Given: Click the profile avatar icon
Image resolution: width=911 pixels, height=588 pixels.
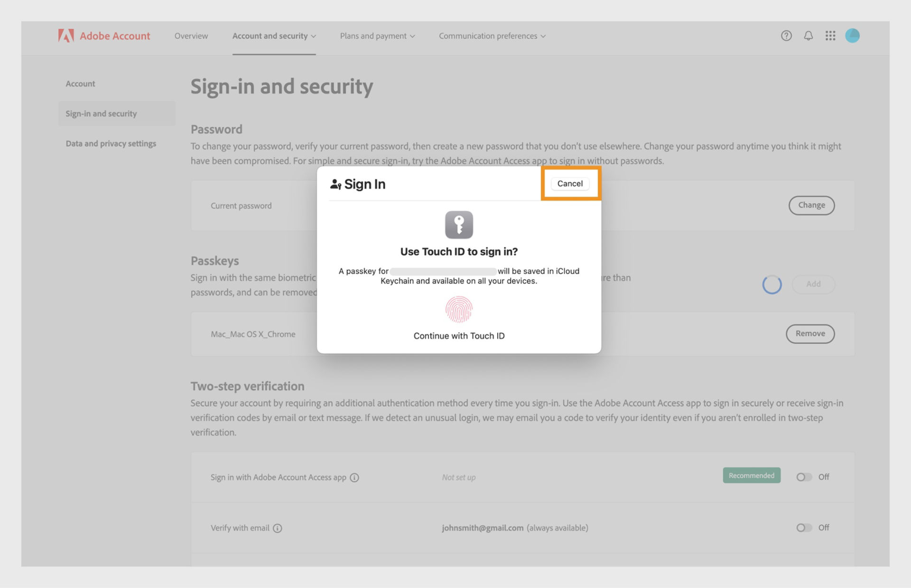Looking at the screenshot, I should tap(853, 35).
